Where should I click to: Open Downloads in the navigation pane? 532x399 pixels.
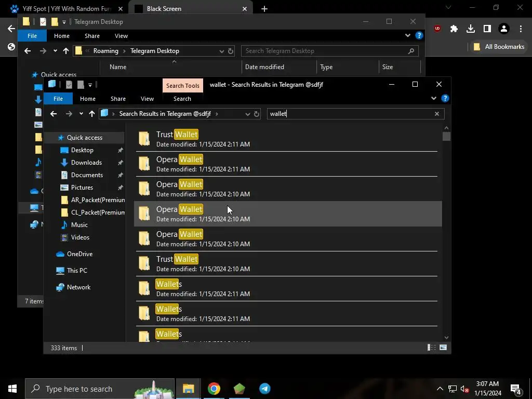click(86, 163)
